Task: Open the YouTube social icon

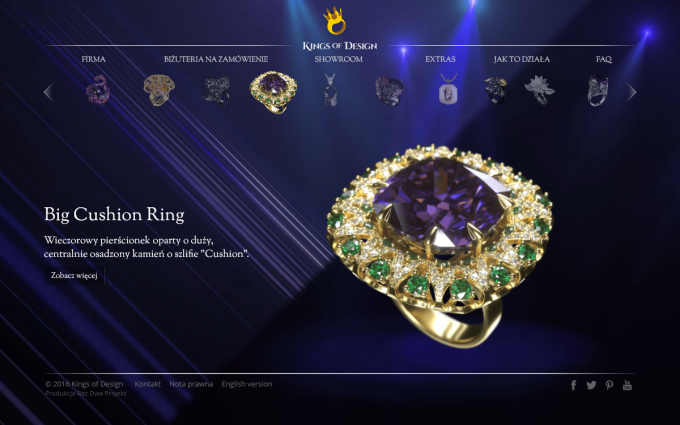Action: click(627, 385)
